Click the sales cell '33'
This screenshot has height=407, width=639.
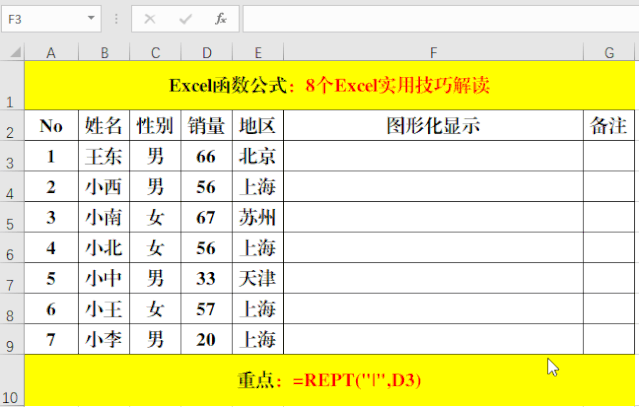pos(207,278)
